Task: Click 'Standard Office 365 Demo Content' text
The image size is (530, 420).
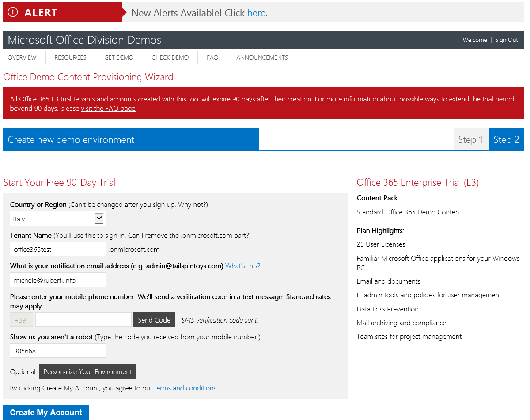Action: (409, 212)
